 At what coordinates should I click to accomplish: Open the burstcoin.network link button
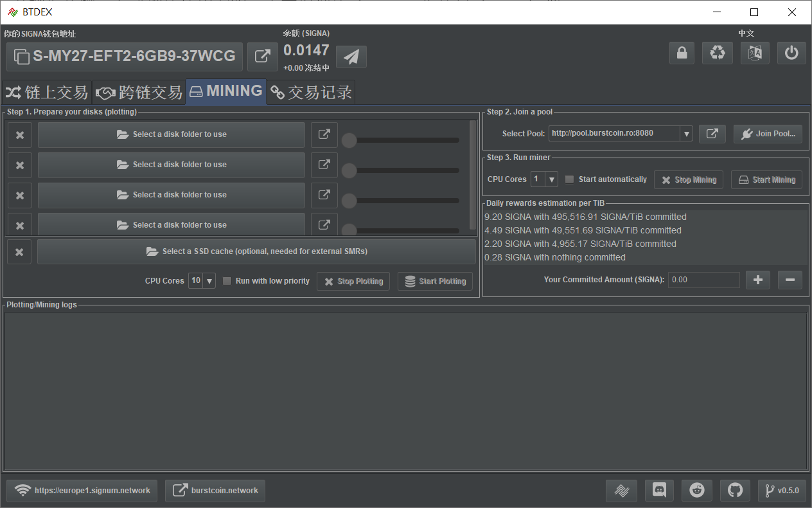pos(215,491)
